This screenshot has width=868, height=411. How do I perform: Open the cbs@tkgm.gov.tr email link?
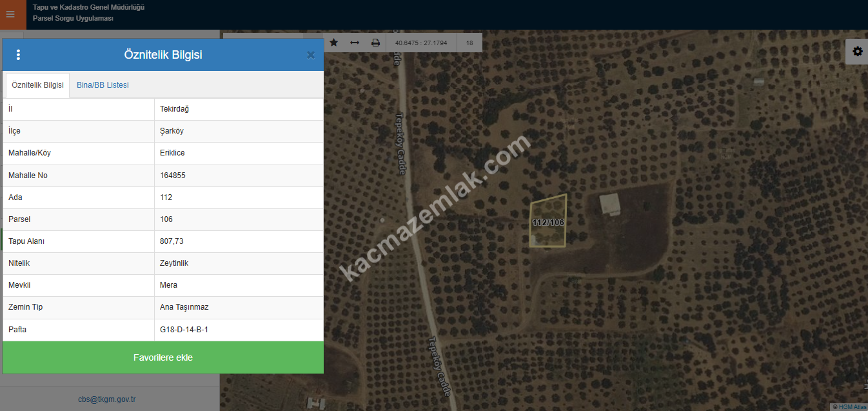click(107, 399)
